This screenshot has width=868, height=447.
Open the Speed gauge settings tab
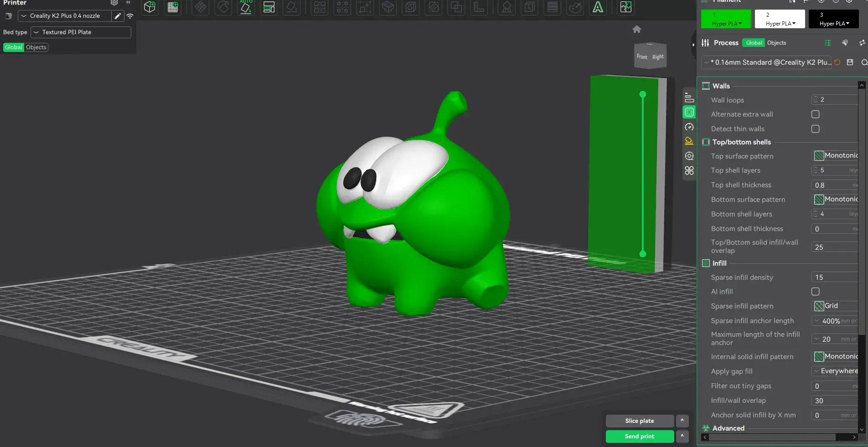point(689,127)
